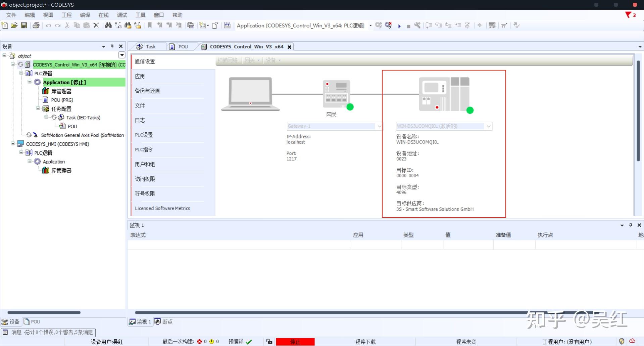
Task: Click the right arrow show-next-statement icon
Action: pos(480,25)
